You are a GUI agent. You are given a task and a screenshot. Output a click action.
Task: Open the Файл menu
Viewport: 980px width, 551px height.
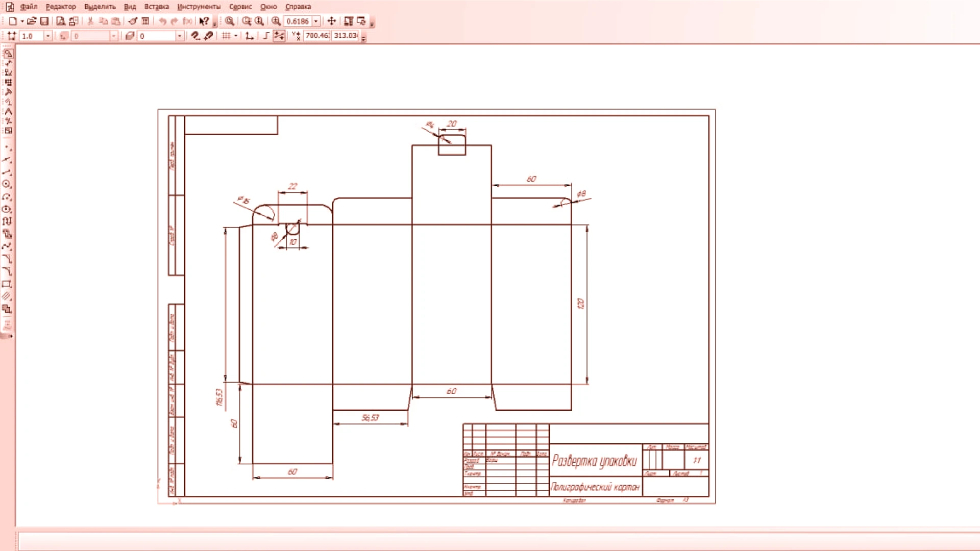pos(29,7)
